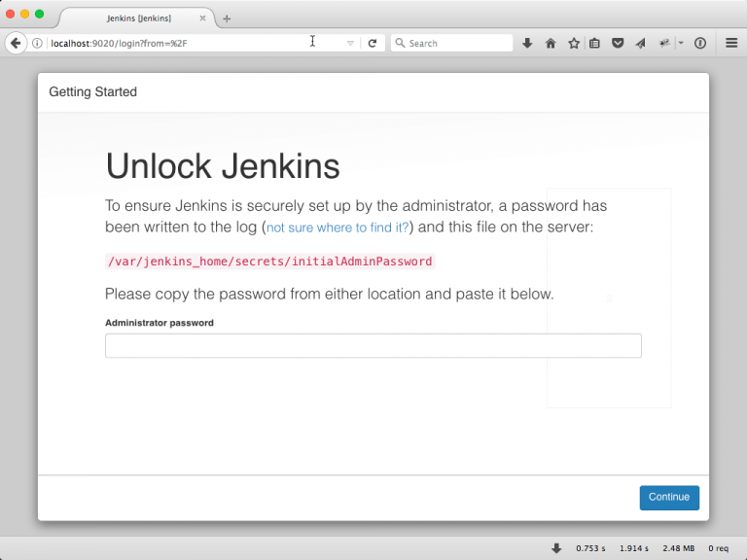The width and height of the screenshot is (747, 560).
Task: Expand the address bar history dropdown
Action: point(350,43)
